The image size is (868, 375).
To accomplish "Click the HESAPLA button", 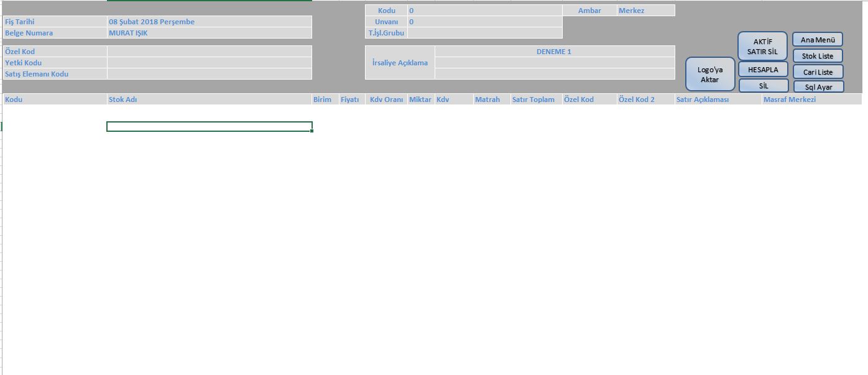I will 763,70.
